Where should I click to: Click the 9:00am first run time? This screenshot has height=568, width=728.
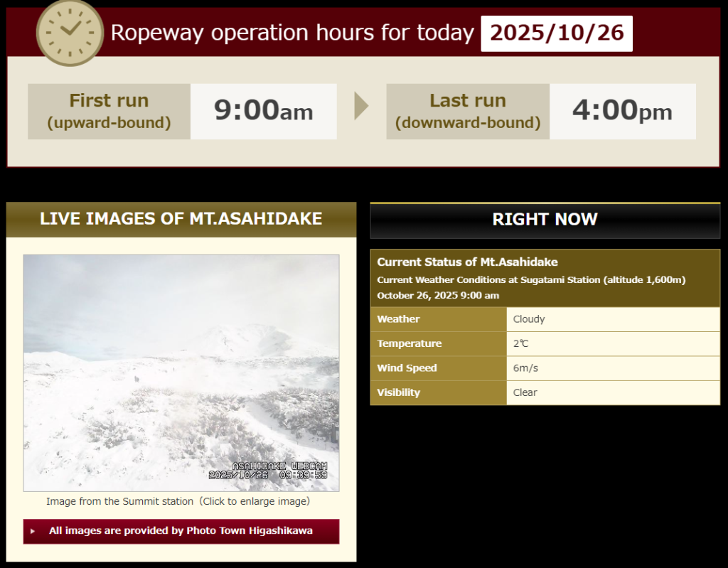point(263,111)
